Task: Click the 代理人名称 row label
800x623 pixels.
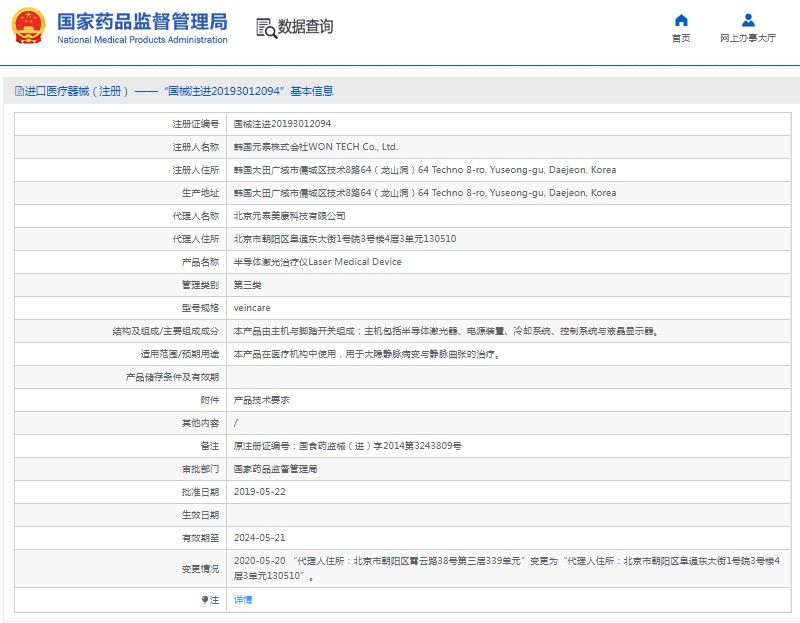Action: (x=195, y=216)
